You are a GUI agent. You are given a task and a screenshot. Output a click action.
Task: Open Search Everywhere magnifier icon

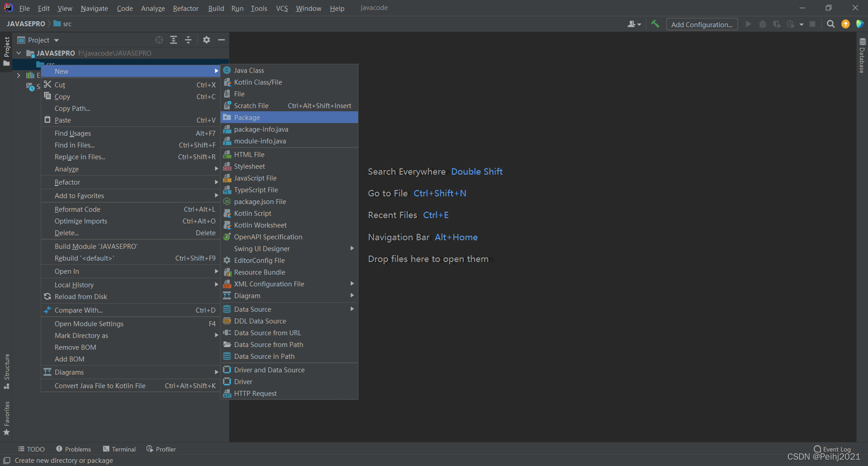830,24
